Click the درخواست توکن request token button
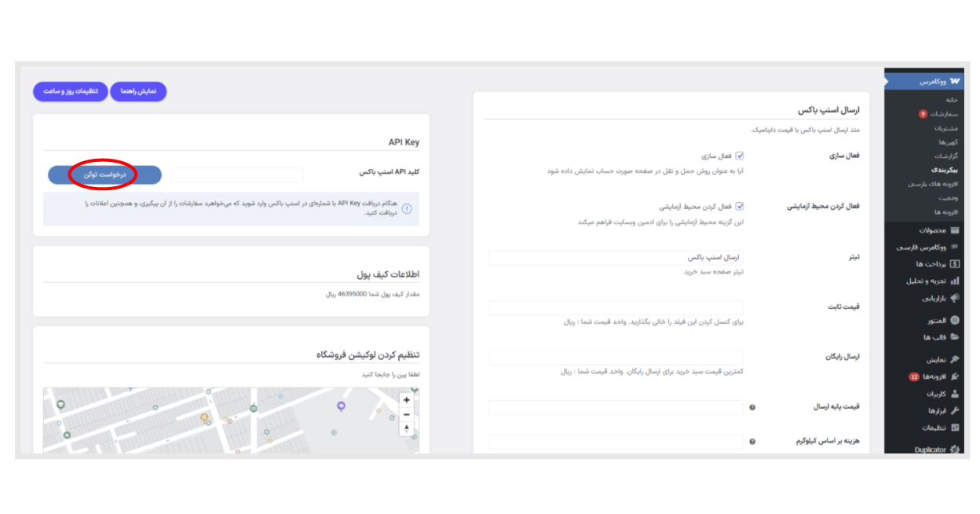The image size is (980, 514). [104, 175]
